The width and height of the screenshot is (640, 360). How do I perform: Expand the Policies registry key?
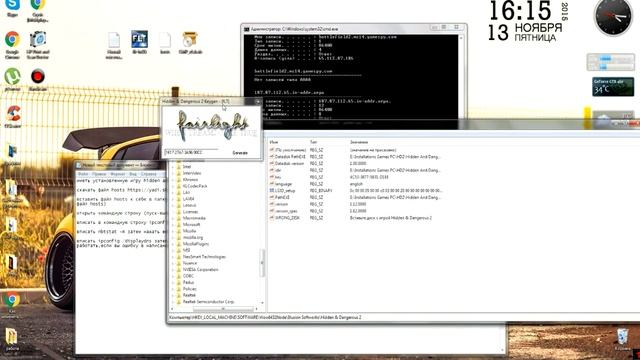pos(173,289)
